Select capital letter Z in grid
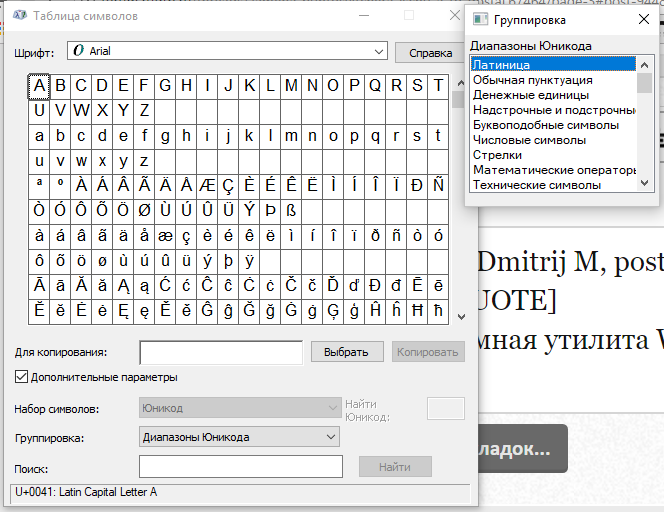Viewport: 664px width, 512px height. [x=144, y=111]
